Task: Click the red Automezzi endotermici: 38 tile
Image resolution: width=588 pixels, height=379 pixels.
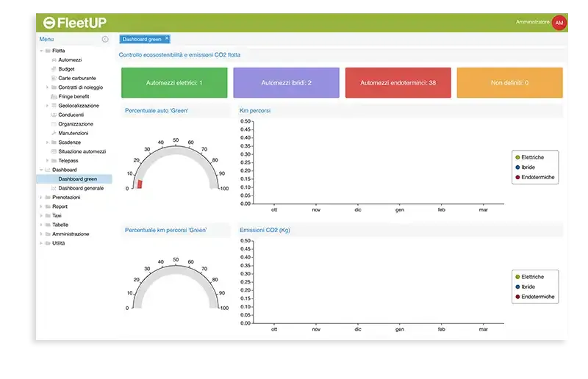Action: tap(398, 83)
